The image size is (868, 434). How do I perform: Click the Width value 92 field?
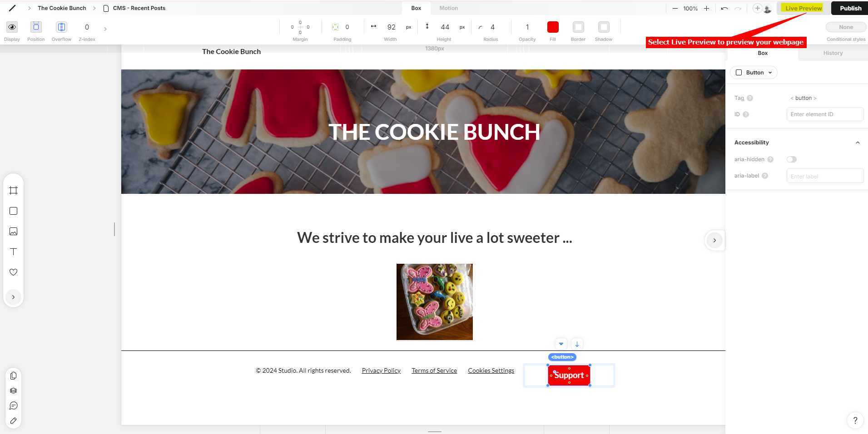click(392, 27)
